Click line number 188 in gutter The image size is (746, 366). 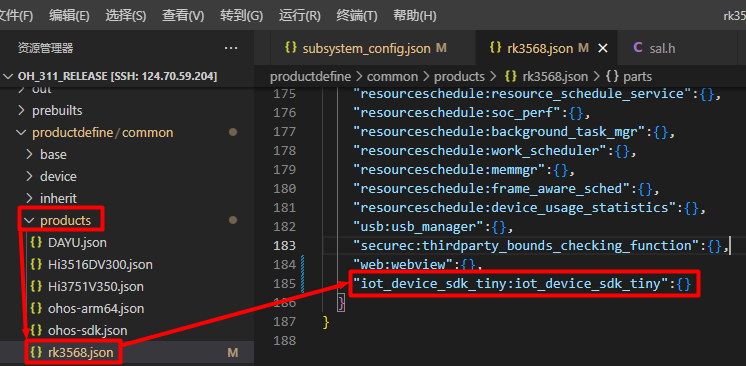[285, 341]
